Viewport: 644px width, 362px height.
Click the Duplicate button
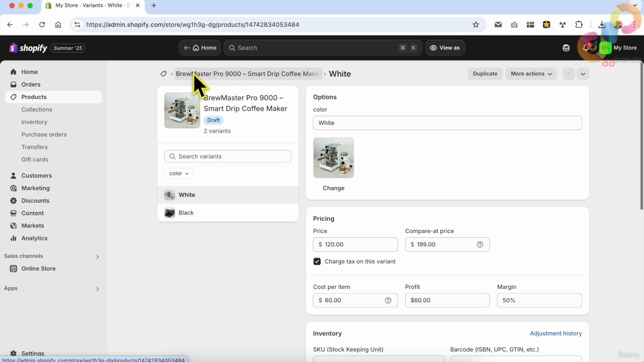pyautogui.click(x=485, y=74)
